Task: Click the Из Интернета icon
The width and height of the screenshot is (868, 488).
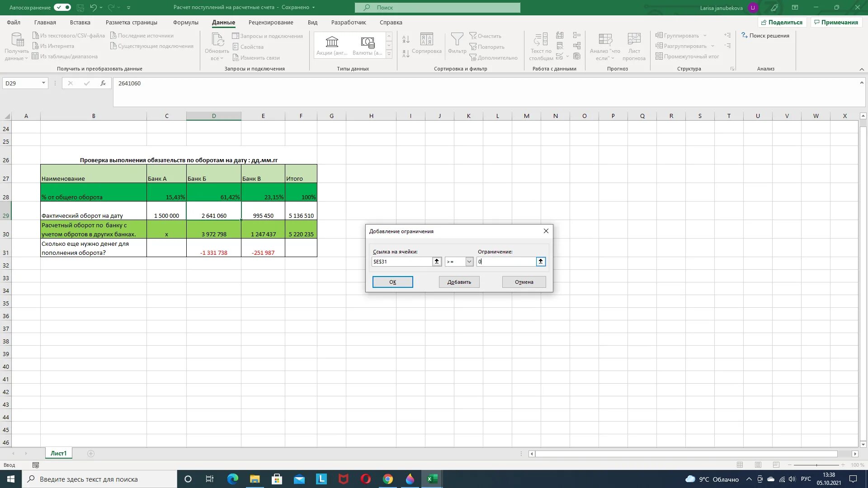Action: click(x=36, y=46)
